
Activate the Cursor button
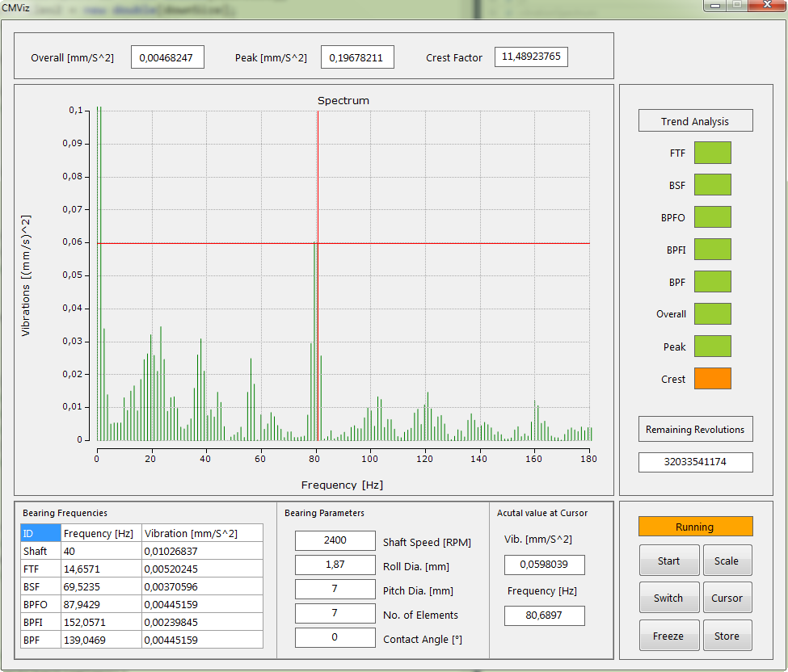point(727,598)
